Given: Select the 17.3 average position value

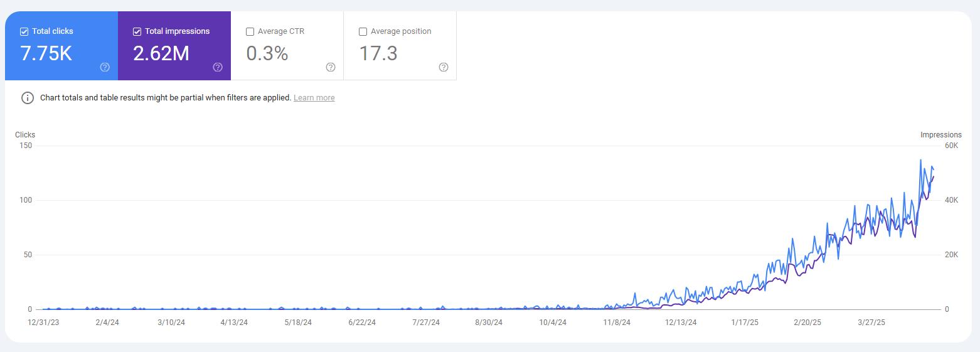Looking at the screenshot, I should tap(378, 53).
